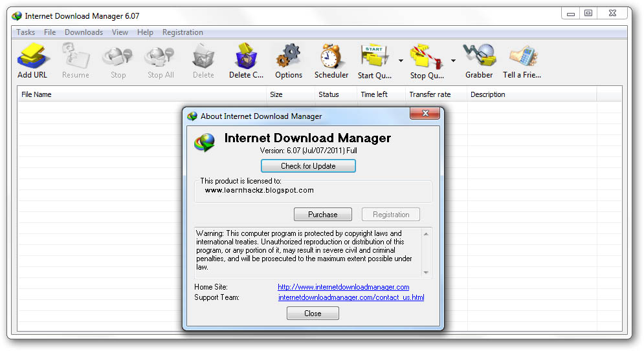Click the Start Queue icon
This screenshot has width=644, height=351.
375,56
